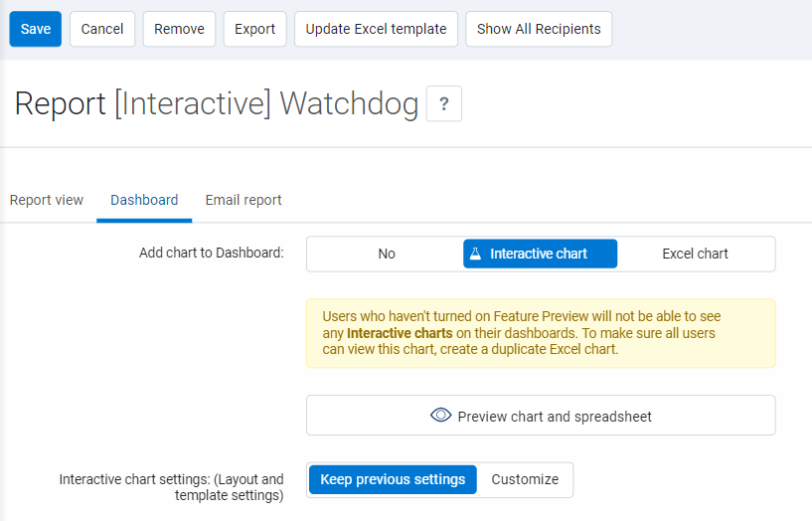
Task: Select the No option for dashboard chart
Action: click(386, 254)
